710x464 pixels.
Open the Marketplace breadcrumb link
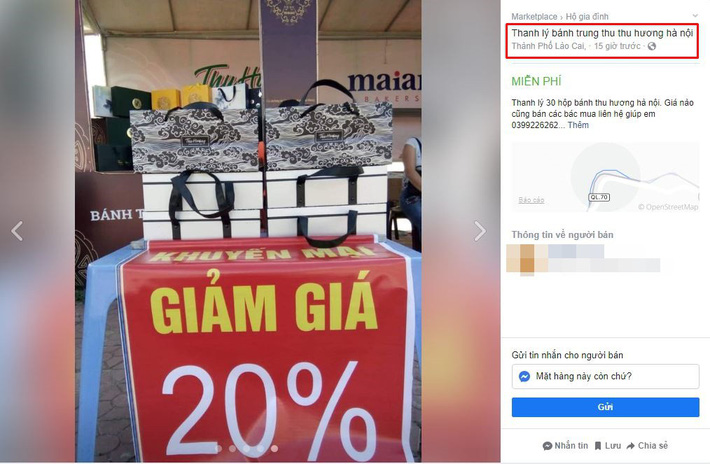pos(534,17)
